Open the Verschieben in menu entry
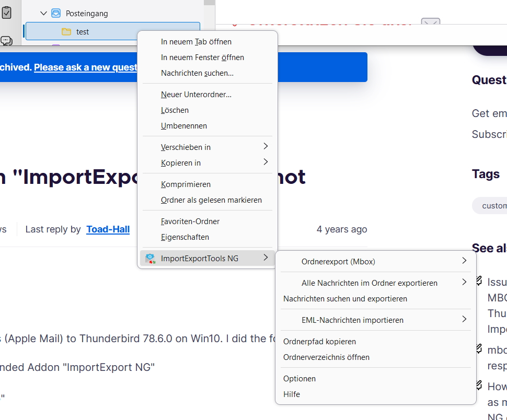Screen dimensions: 507x420 pyautogui.click(x=208, y=147)
